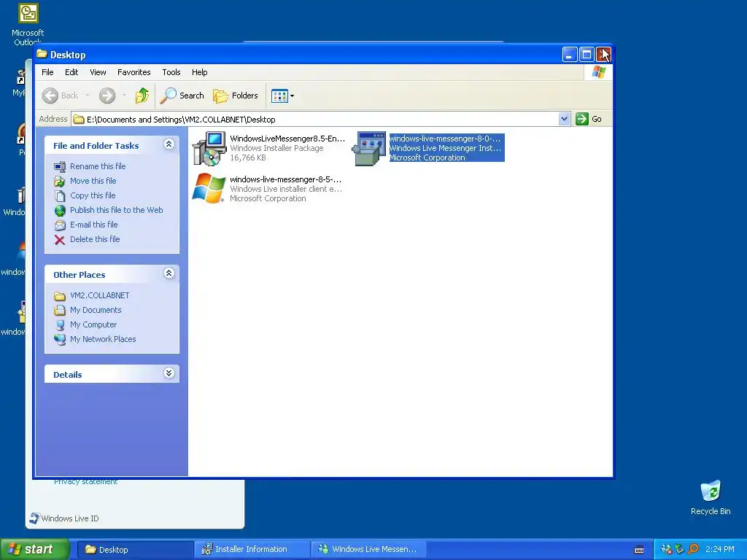Viewport: 747px width, 560px height.
Task: Click the Windows flag logo in menu bar
Action: 598,72
